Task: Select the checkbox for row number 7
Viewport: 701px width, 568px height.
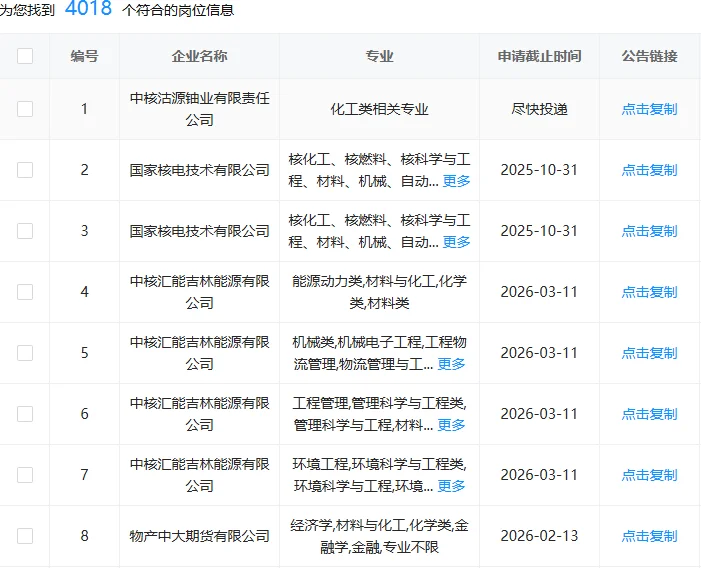Action: point(25,475)
